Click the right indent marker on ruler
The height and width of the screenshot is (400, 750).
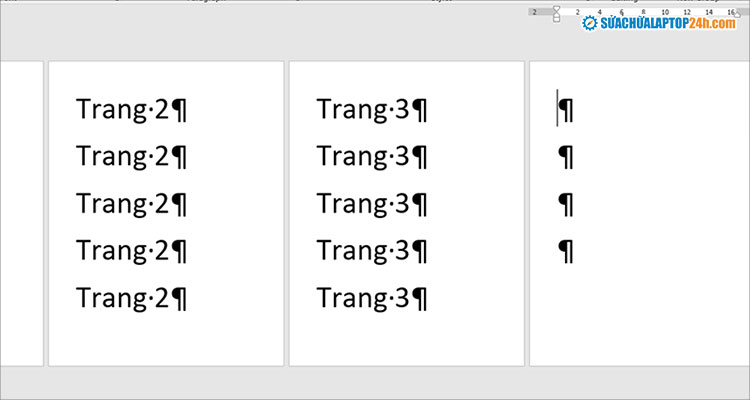[737, 14]
